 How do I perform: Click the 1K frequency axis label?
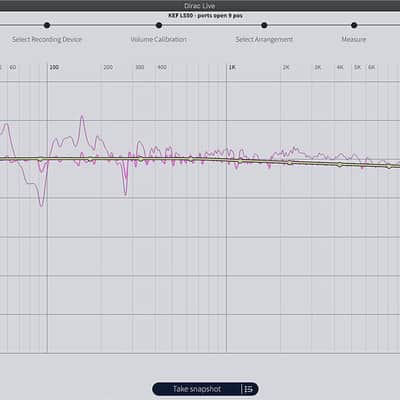click(x=232, y=67)
